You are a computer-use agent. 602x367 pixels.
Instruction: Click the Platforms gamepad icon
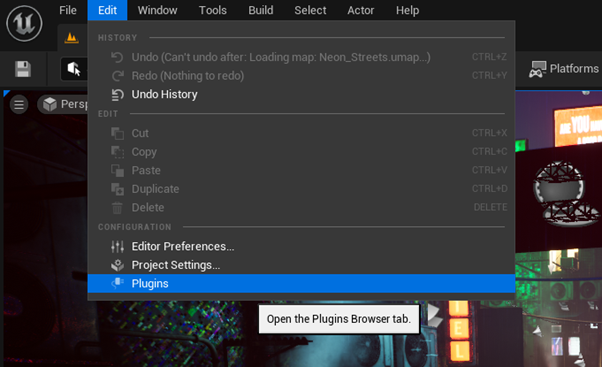537,69
